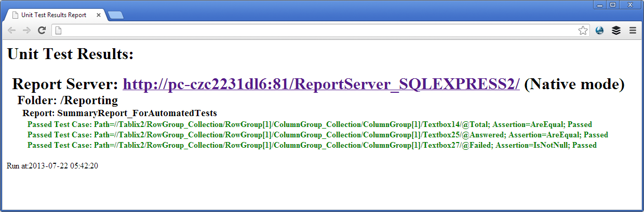
Task: Open the Chrome hamburger menu
Action: pyautogui.click(x=633, y=31)
